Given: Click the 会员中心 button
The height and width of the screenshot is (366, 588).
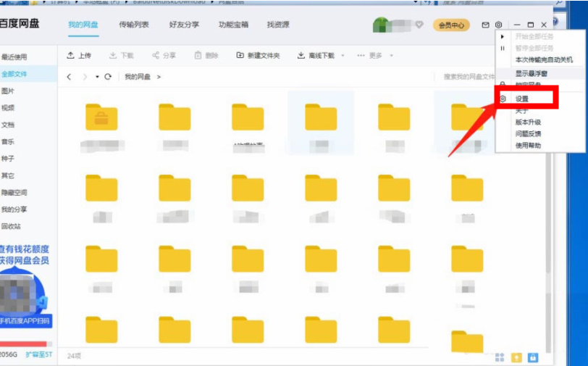Looking at the screenshot, I should tap(451, 25).
